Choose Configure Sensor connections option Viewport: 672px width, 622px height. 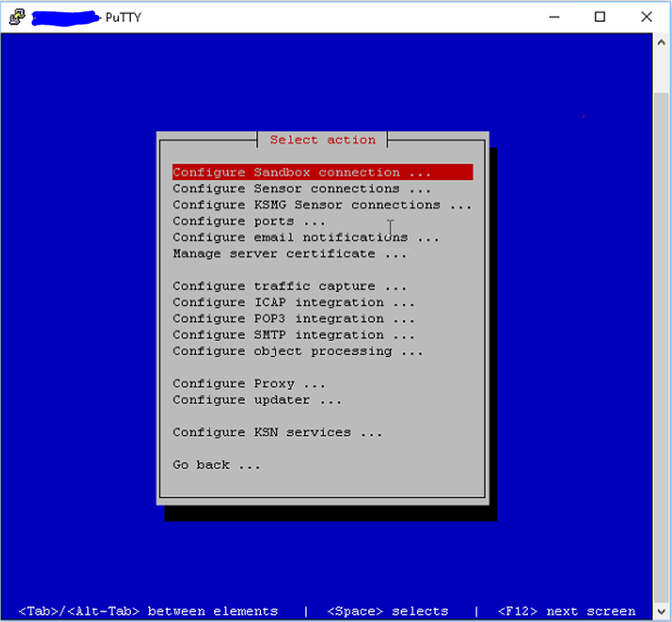point(301,189)
